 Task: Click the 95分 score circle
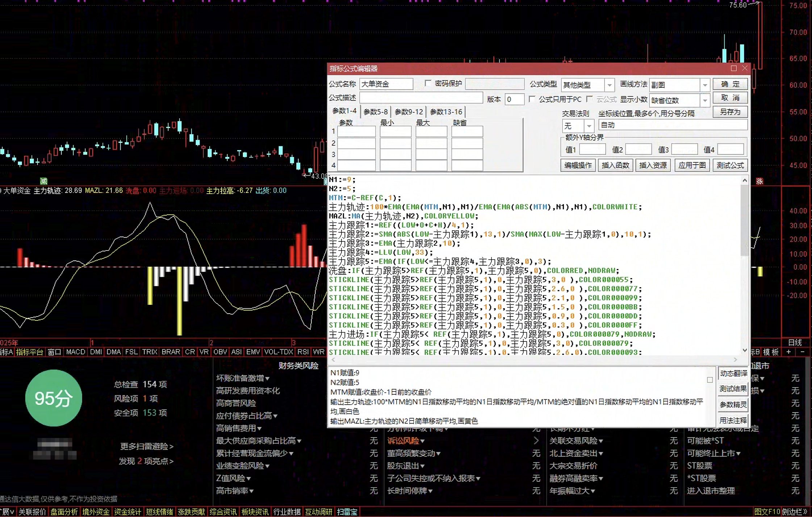[54, 398]
